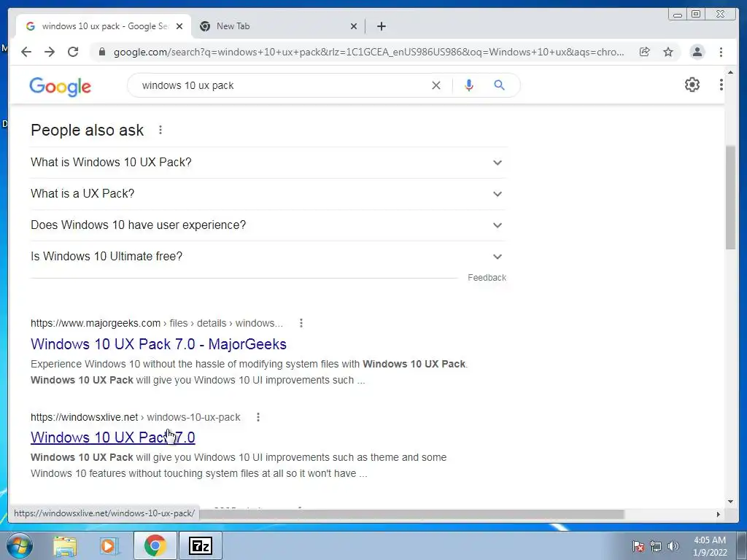
Task: Open a new tab with the plus button
Action: pyautogui.click(x=381, y=26)
